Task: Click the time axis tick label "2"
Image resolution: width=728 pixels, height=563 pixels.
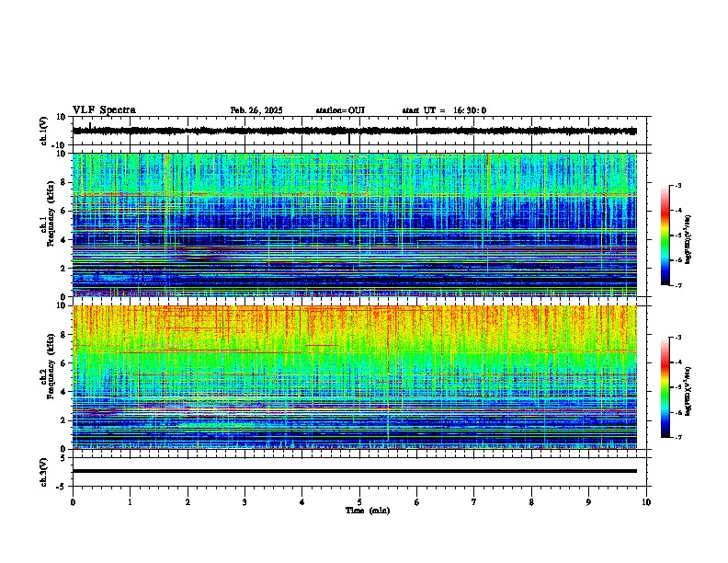Action: click(x=188, y=502)
